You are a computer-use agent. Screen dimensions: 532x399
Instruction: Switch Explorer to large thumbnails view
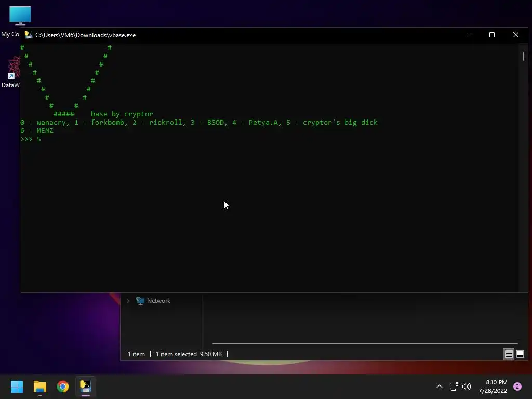pyautogui.click(x=520, y=354)
